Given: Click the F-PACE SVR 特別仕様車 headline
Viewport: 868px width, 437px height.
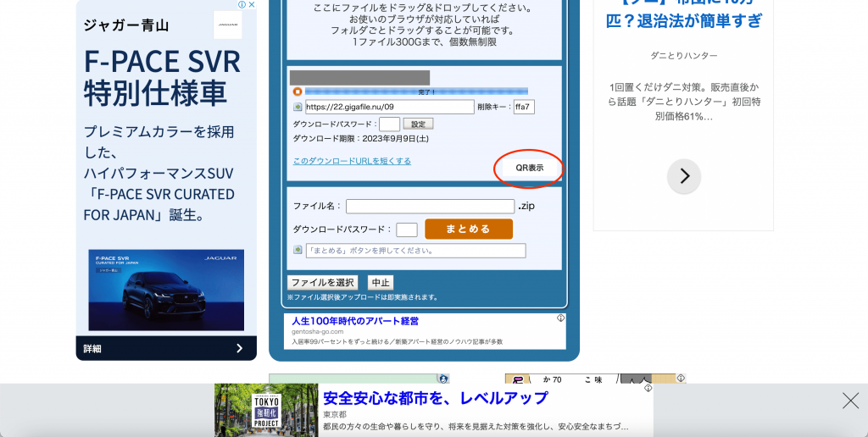Looking at the screenshot, I should pos(162,78).
